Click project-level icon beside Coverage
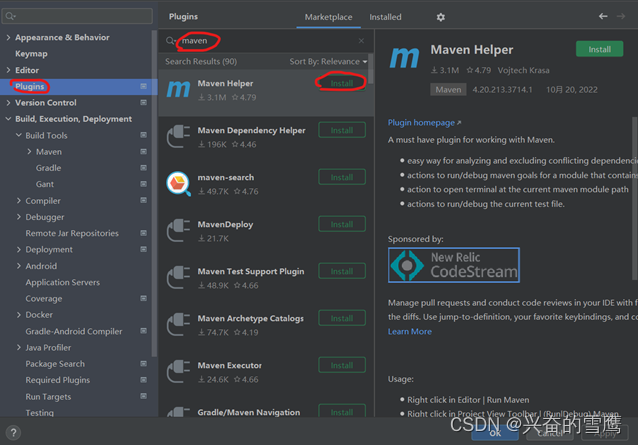Screen dimensions: 638x445 point(144,298)
